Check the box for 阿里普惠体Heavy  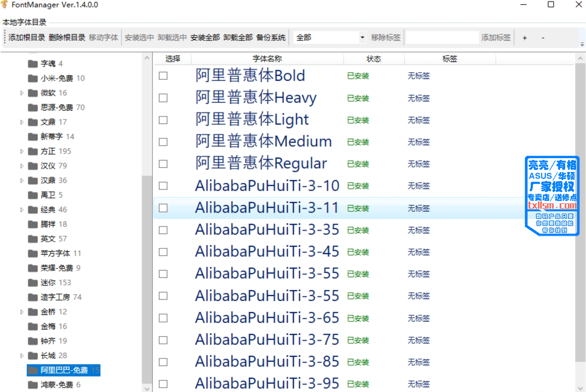[x=163, y=98]
